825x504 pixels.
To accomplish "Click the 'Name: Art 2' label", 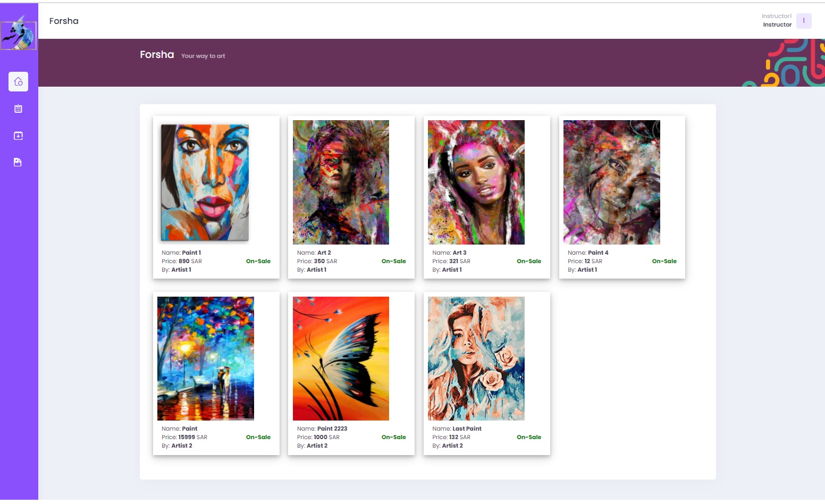I will tap(314, 253).
